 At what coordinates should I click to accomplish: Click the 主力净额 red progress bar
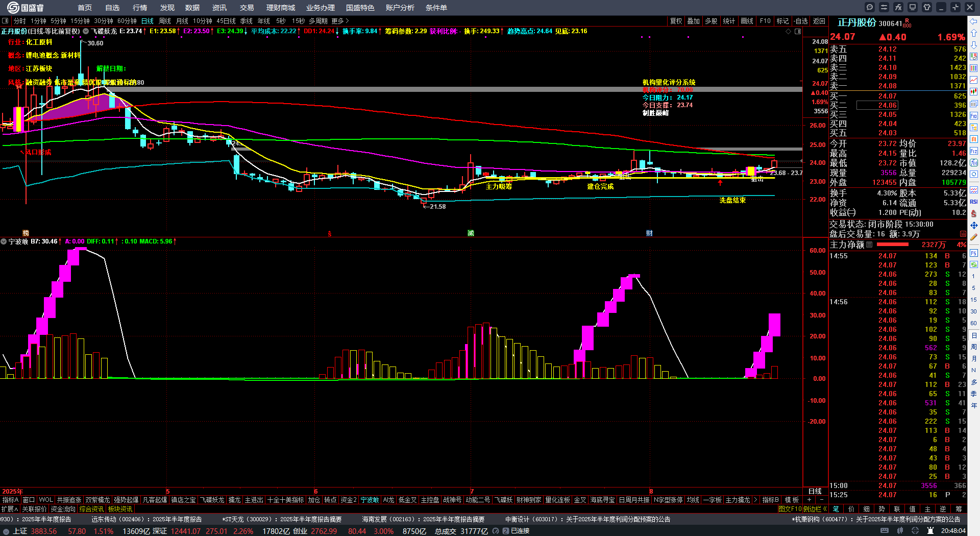pos(892,245)
